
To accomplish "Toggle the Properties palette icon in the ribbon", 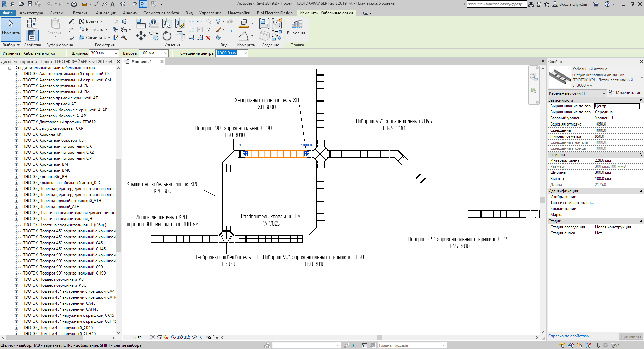I will point(32,35).
